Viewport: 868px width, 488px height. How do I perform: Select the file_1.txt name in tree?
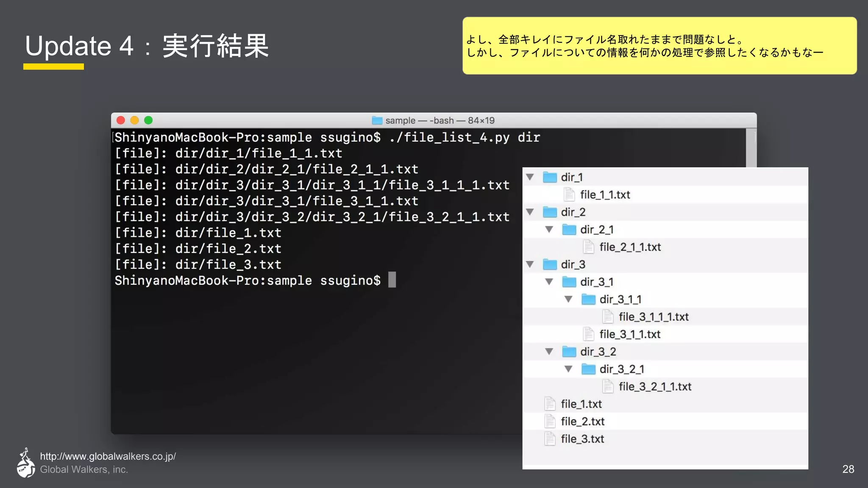click(581, 404)
